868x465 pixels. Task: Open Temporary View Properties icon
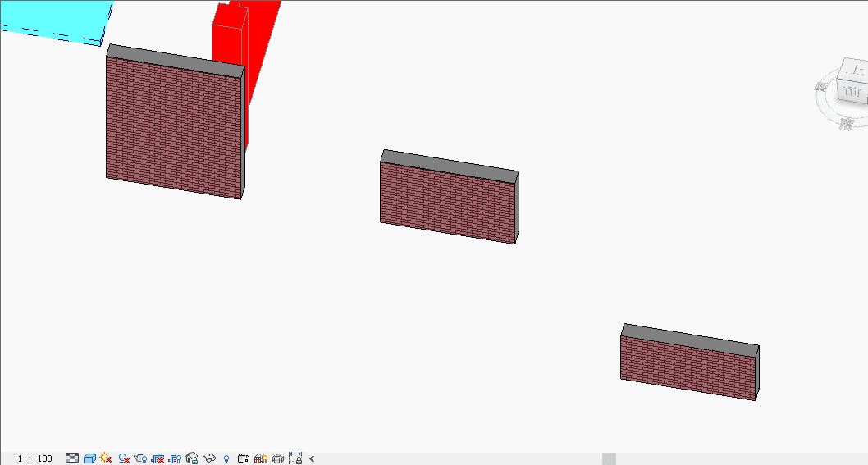[244, 458]
